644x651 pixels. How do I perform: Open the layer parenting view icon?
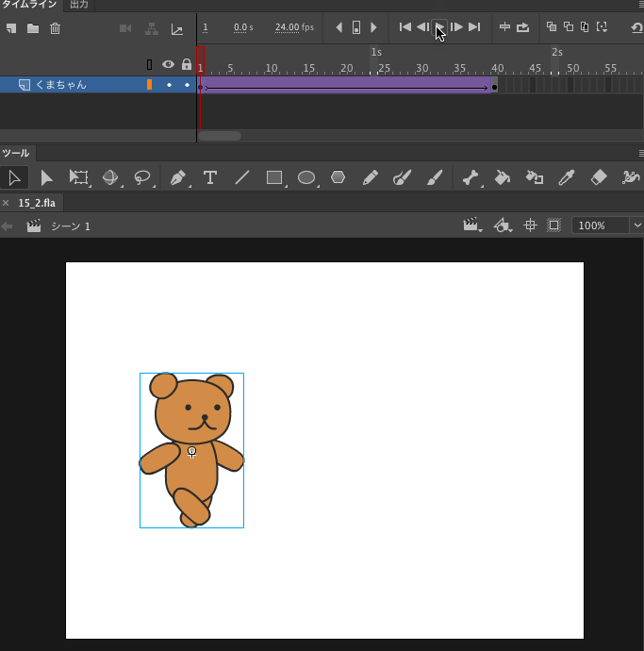coord(152,28)
